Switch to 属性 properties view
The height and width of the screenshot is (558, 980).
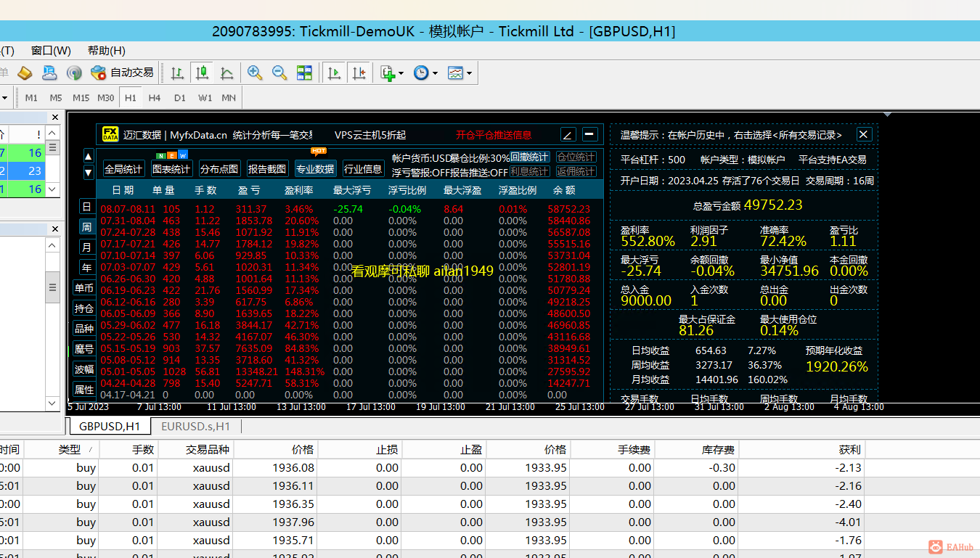84,390
